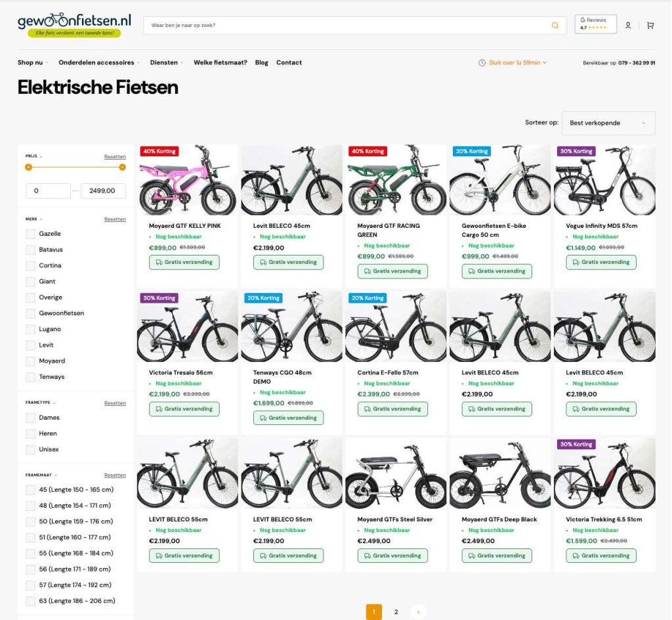
Task: Open the user account icon
Action: coord(628,26)
